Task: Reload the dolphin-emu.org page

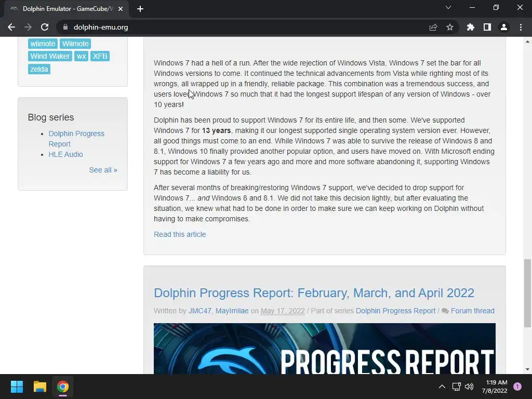Action: coord(45,27)
